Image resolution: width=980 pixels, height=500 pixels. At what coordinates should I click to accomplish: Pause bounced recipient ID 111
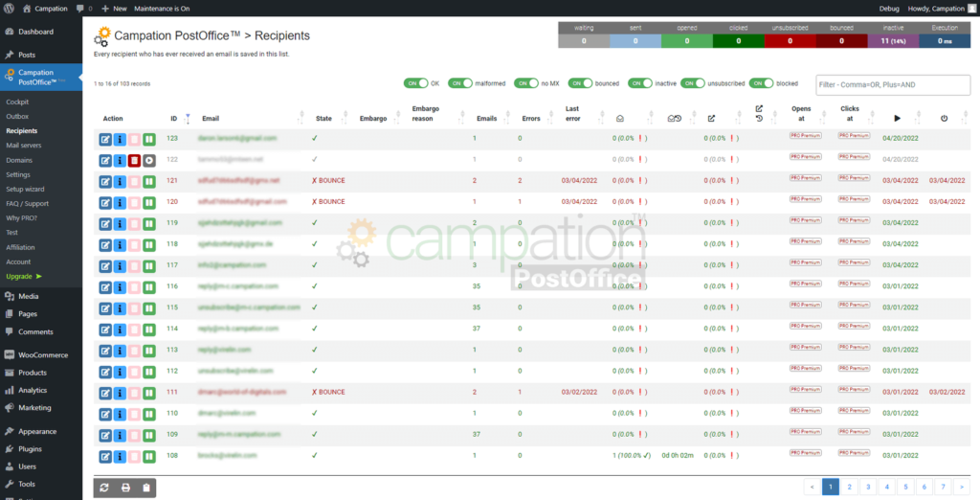click(x=148, y=393)
